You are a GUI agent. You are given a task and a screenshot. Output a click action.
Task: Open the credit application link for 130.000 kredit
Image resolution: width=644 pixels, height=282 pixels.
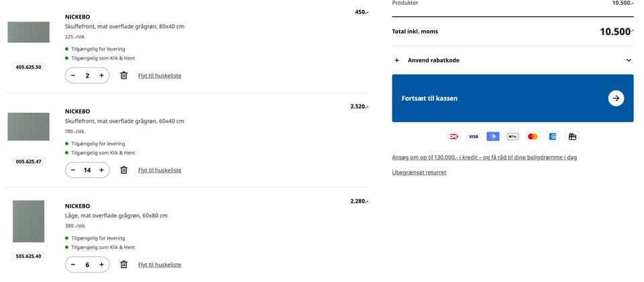click(x=484, y=157)
